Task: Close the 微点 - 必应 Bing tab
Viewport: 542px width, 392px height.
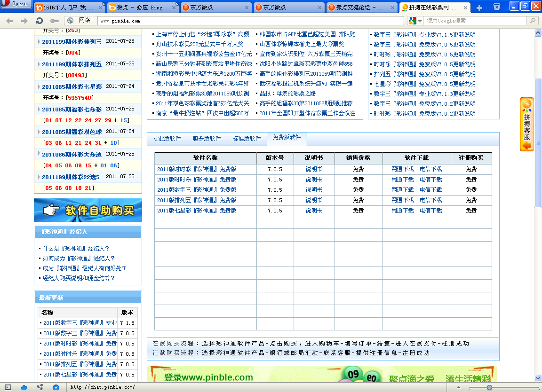Action: [x=174, y=8]
